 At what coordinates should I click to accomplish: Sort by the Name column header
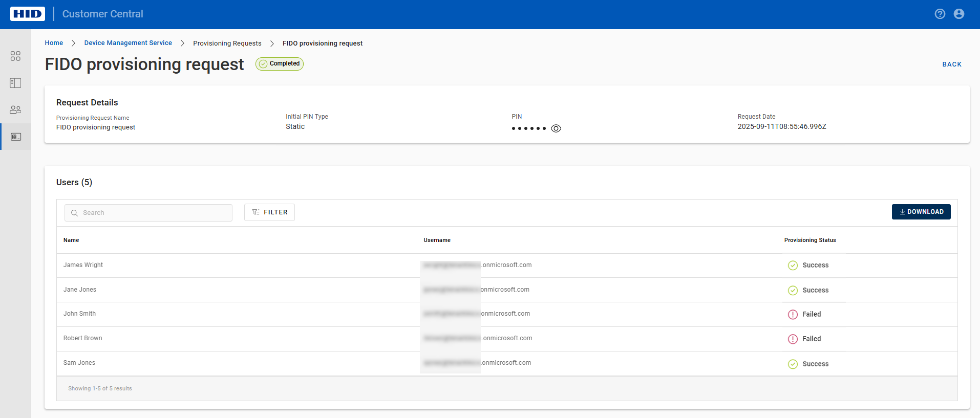(x=71, y=240)
